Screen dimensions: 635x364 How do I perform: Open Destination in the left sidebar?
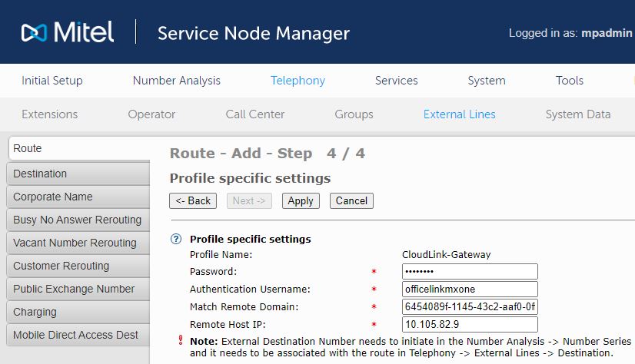[77, 174]
